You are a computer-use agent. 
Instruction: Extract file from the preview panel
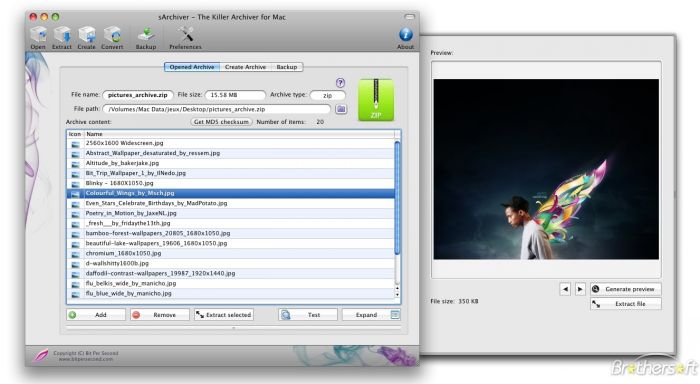(x=625, y=304)
